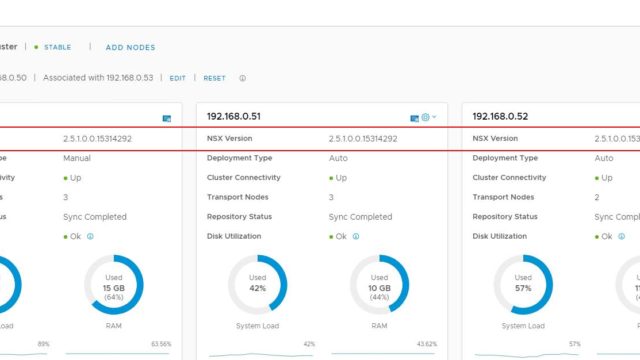Image resolution: width=640 pixels, height=360 pixels.
Task: Click the EDIT virtual IP link
Action: pyautogui.click(x=178, y=78)
